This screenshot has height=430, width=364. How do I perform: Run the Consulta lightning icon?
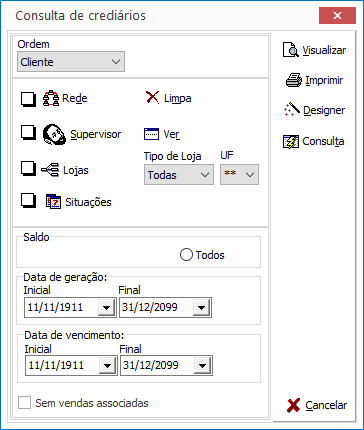(x=291, y=141)
